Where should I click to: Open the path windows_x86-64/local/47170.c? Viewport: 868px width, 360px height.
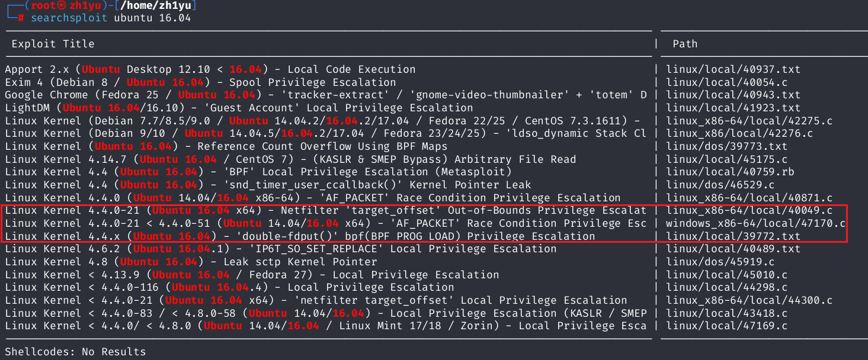point(755,223)
